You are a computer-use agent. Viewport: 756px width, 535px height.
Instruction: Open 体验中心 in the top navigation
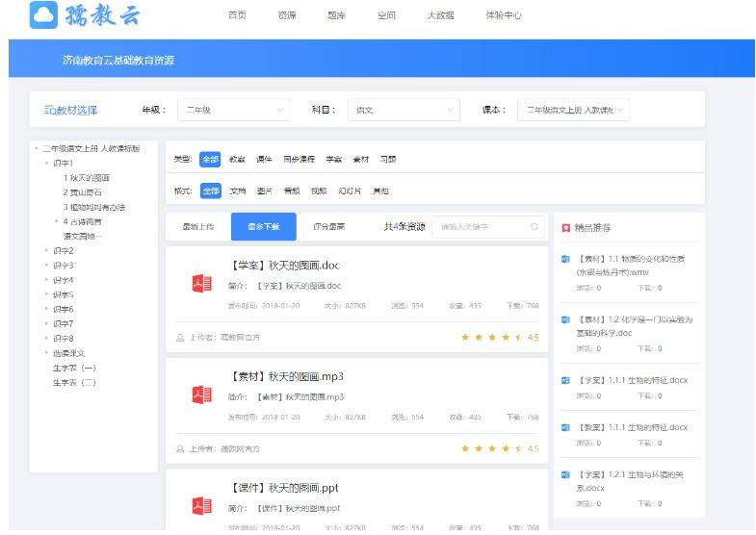point(504,15)
